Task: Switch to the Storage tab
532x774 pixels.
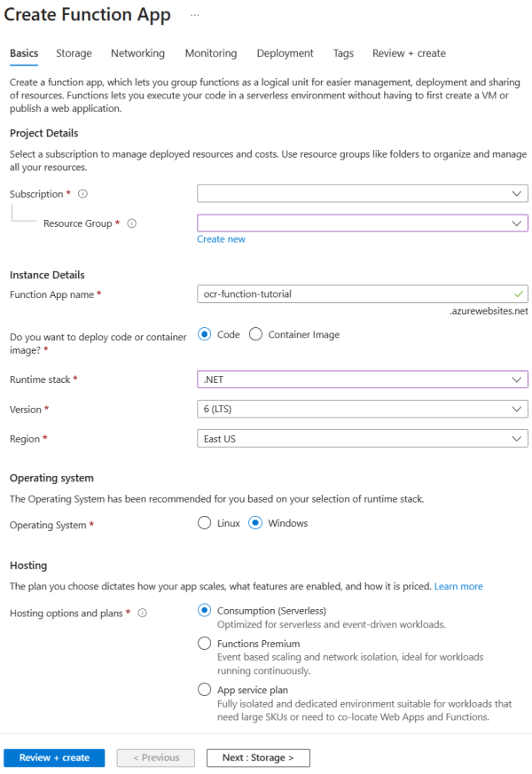Action: point(74,53)
